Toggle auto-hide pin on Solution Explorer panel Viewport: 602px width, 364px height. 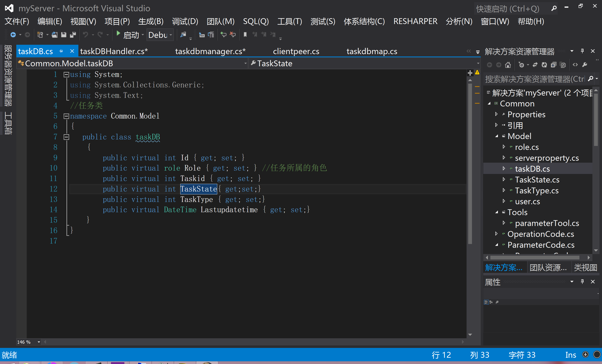point(582,51)
